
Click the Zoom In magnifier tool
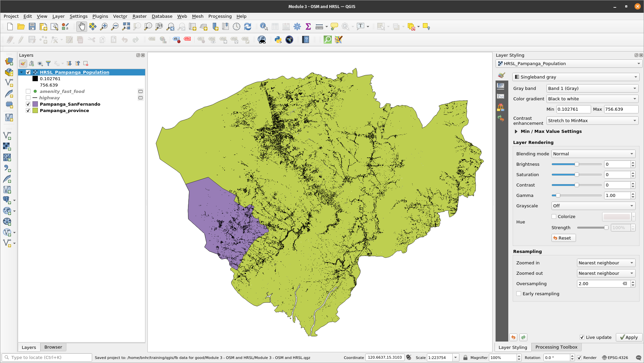point(104,27)
